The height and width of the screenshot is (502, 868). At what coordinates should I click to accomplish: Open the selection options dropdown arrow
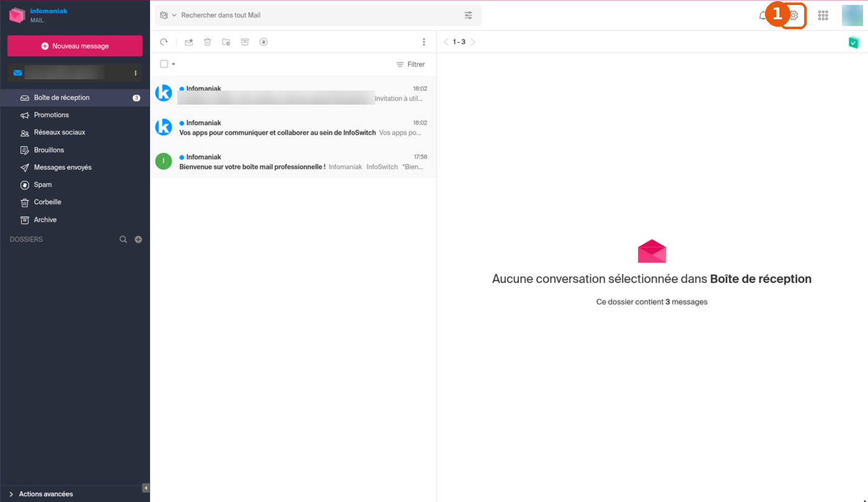pos(174,64)
